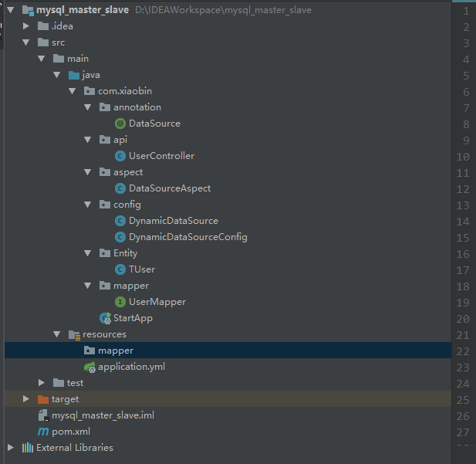Click the UserController class icon
The height and width of the screenshot is (464, 476).
120,156
